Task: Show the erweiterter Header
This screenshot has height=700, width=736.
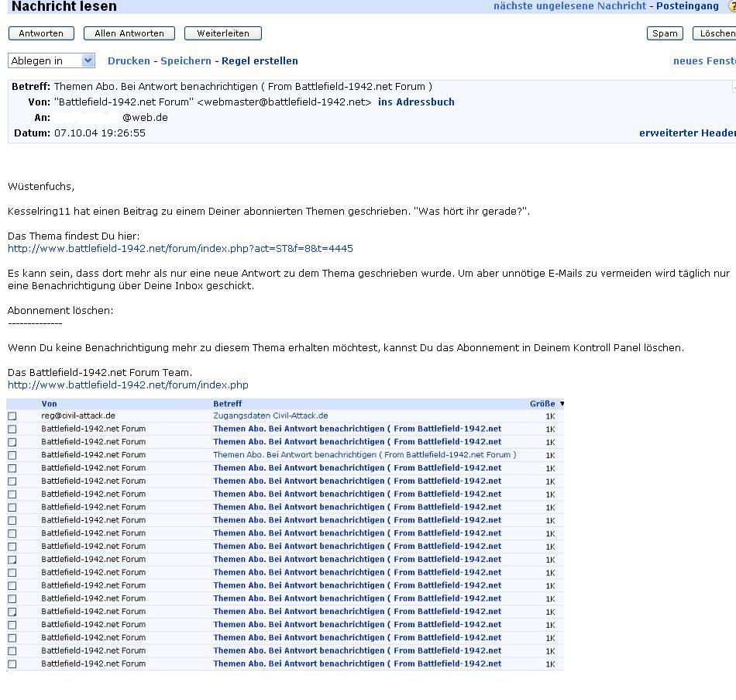Action: tap(687, 133)
